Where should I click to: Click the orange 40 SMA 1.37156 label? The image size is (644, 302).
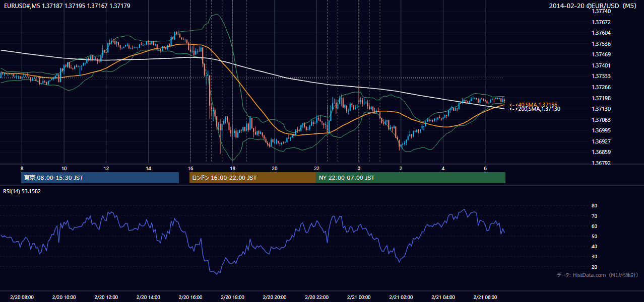533,104
